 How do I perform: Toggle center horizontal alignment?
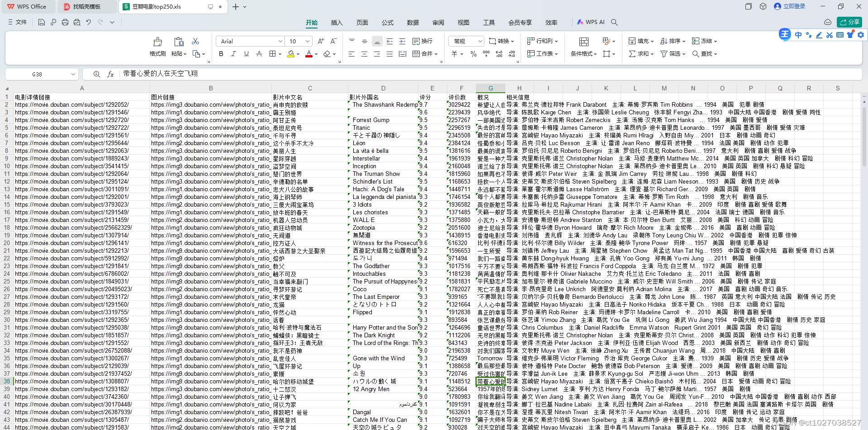point(364,54)
